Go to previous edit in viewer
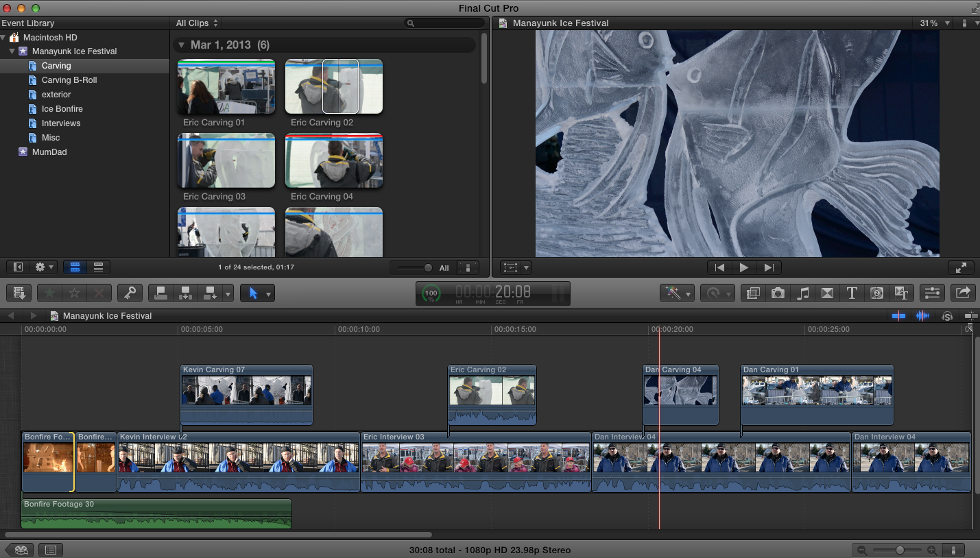 [719, 267]
